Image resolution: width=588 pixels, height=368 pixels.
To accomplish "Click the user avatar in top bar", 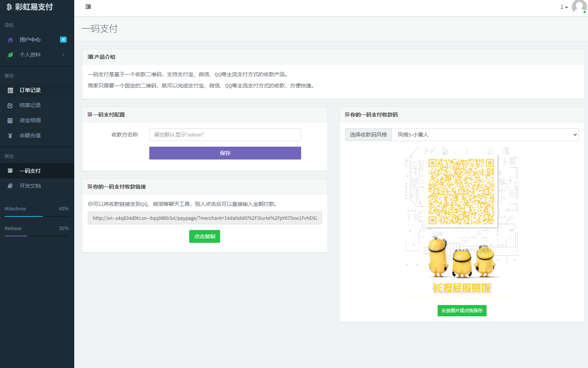I will tap(579, 7).
